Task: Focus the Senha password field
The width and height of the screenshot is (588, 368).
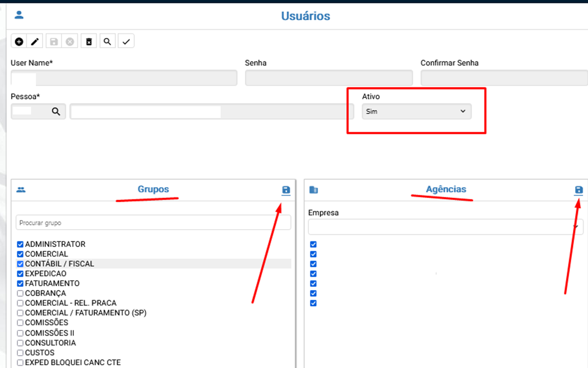Action: [x=328, y=78]
